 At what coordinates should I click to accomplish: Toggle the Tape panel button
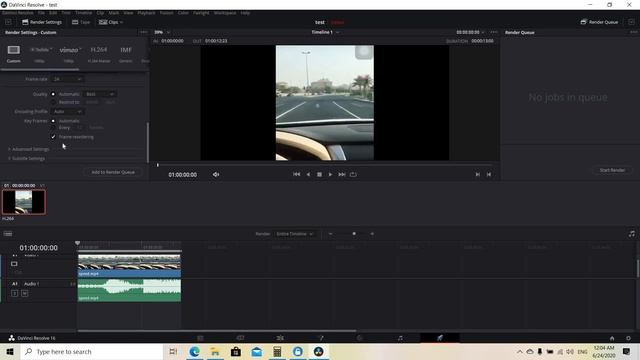click(81, 22)
